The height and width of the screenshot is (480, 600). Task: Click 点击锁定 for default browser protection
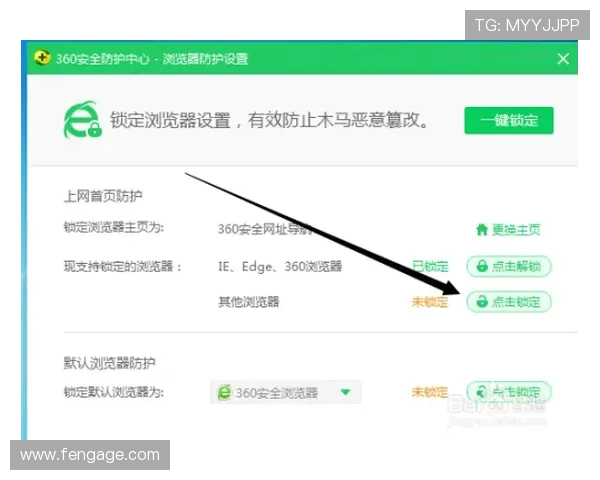click(x=509, y=392)
